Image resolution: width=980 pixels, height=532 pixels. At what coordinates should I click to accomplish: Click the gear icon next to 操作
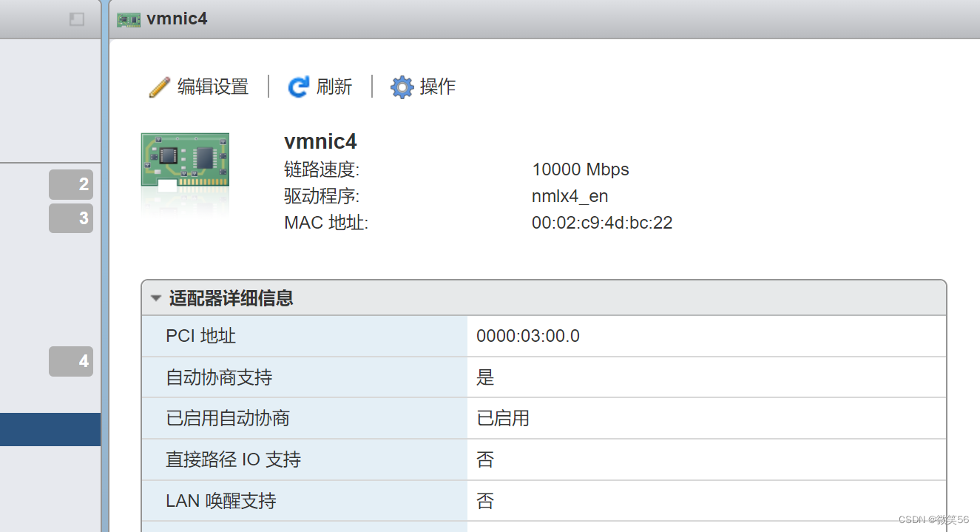point(402,87)
